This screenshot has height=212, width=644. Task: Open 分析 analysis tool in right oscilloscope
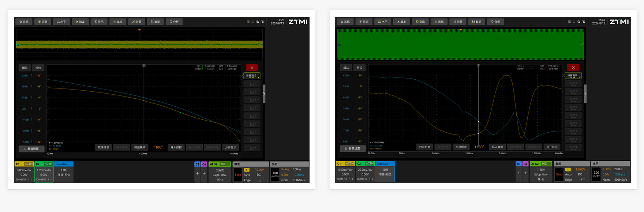[495, 22]
